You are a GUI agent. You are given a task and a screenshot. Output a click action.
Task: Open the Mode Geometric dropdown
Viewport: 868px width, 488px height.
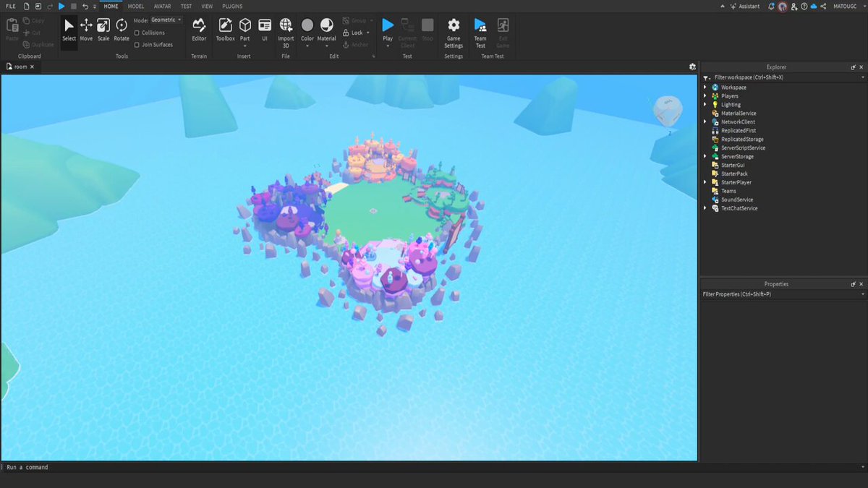166,20
